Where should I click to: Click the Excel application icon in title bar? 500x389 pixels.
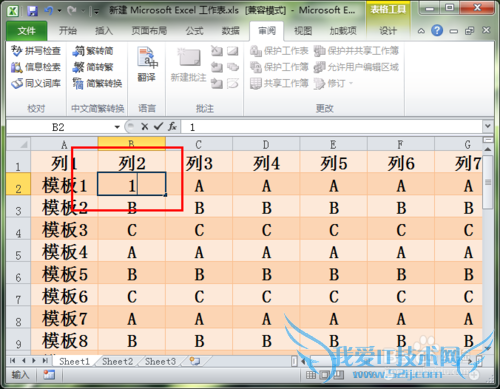pos(13,10)
